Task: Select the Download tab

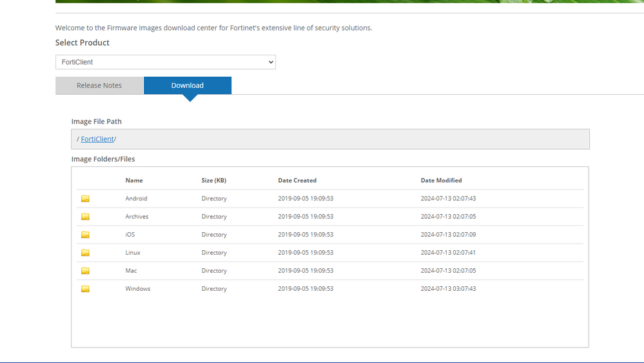Action: 188,85
